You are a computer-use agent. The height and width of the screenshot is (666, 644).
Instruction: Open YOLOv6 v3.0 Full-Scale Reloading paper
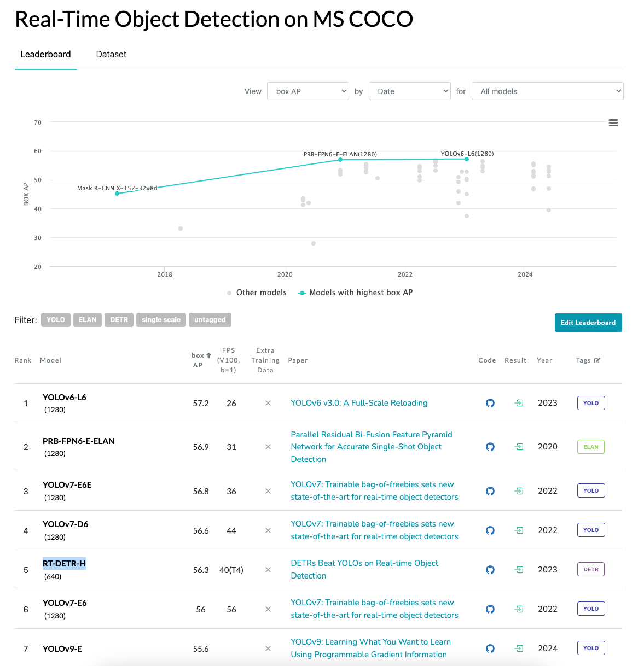tap(359, 403)
